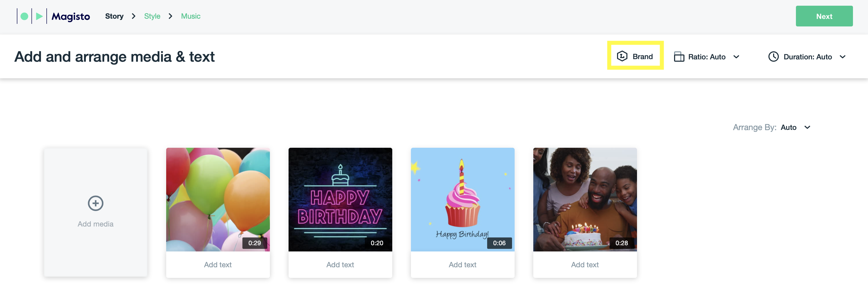Select the family birthday cake thumbnail
The width and height of the screenshot is (868, 295).
(585, 199)
